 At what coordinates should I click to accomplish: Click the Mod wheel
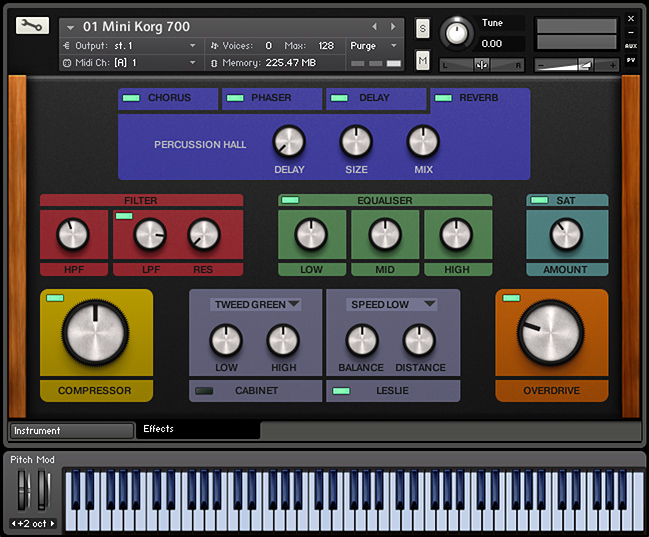coord(43,490)
